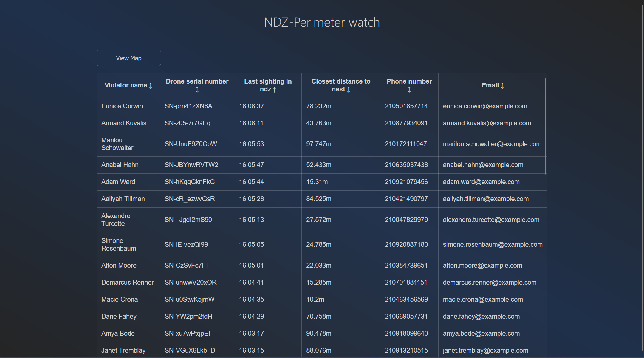Sort by Drone serial number header text

(x=197, y=81)
